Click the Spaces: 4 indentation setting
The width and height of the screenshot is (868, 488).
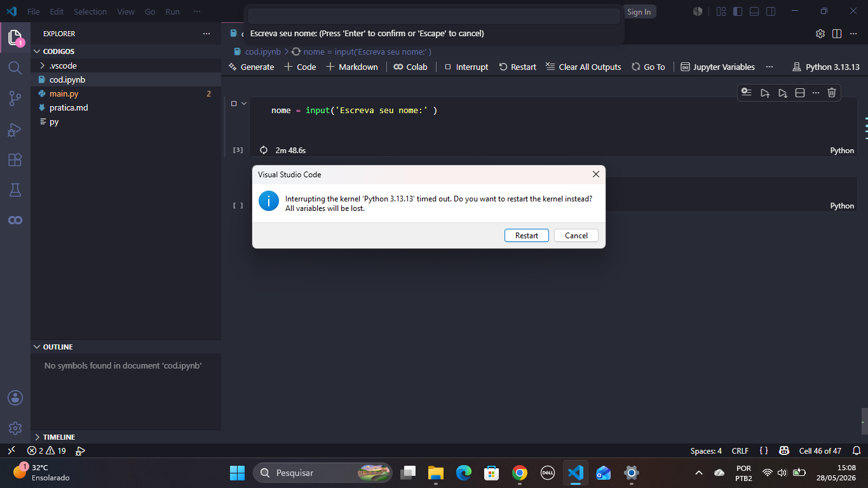706,451
